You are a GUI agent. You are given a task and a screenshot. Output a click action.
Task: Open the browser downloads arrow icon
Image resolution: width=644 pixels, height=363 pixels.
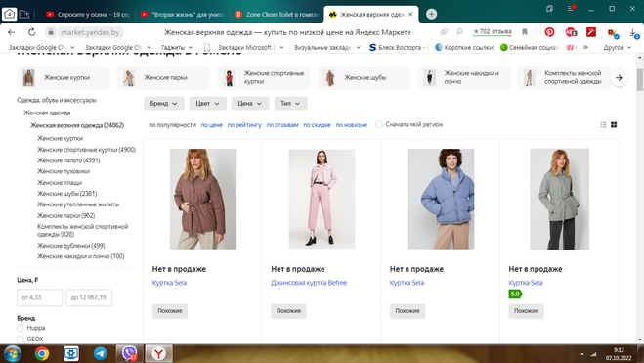click(633, 32)
